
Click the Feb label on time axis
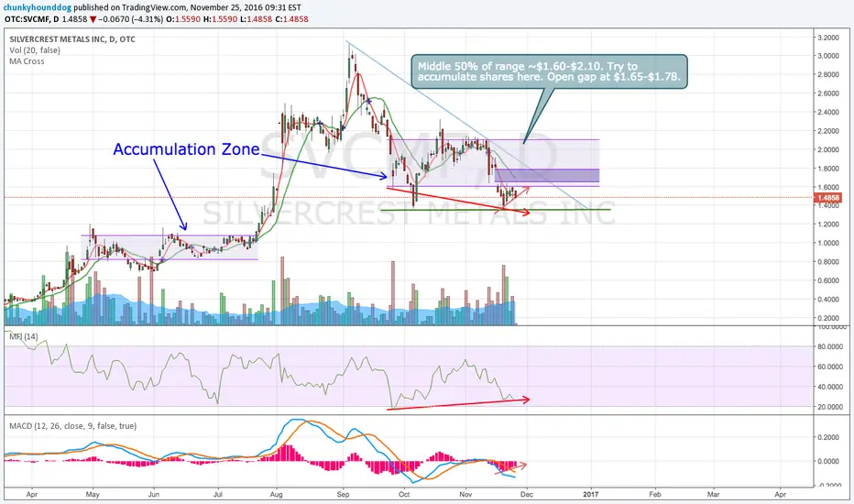click(654, 495)
